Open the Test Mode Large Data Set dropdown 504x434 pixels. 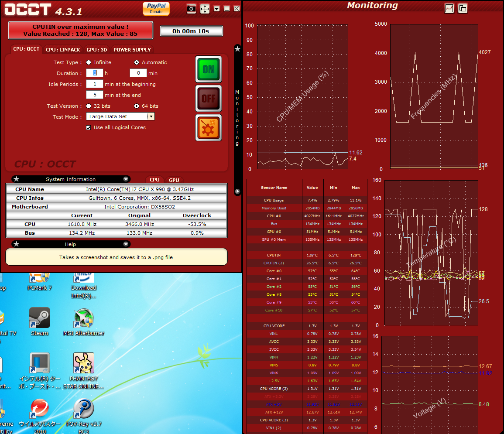(120, 116)
